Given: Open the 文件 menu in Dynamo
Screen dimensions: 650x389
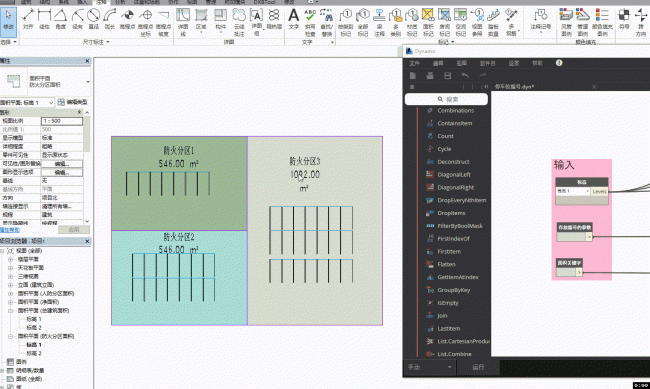Looking at the screenshot, I should coord(415,63).
